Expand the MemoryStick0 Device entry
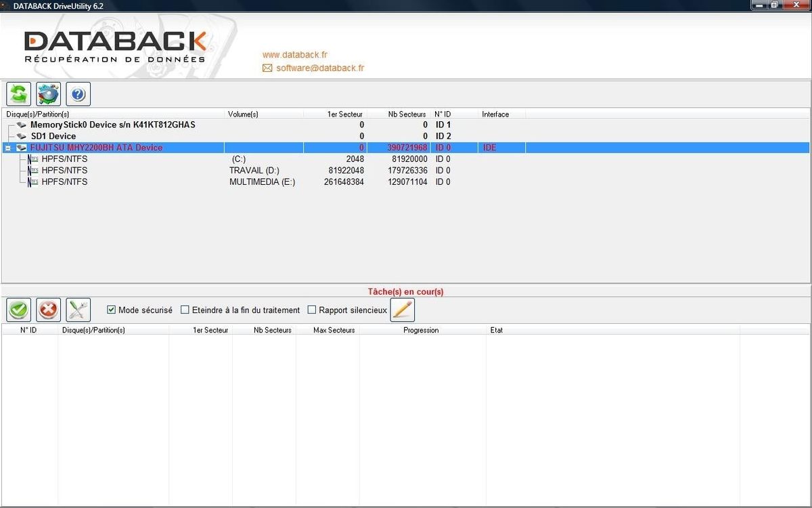Viewport: 812px width, 508px height. (x=20, y=125)
